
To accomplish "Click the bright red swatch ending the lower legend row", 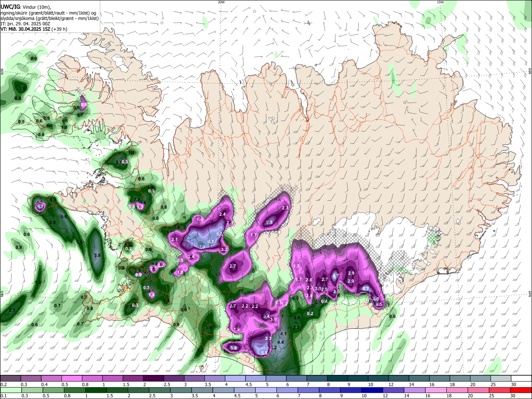I will click(521, 390).
